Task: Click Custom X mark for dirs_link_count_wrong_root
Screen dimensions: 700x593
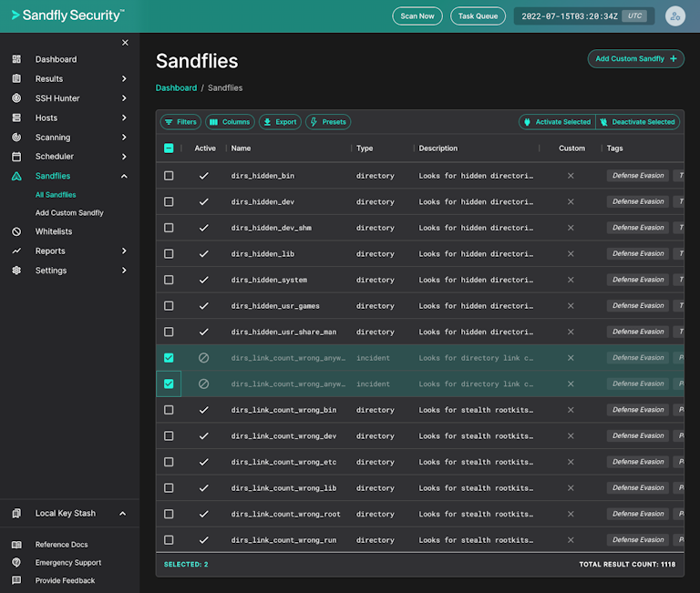Action: pos(571,514)
